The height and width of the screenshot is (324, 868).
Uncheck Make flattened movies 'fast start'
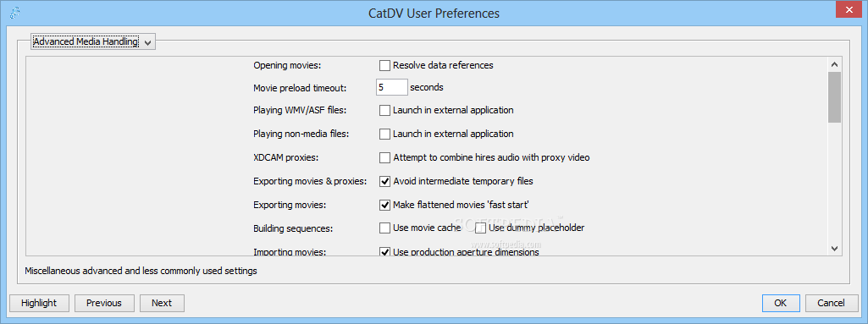(x=384, y=205)
